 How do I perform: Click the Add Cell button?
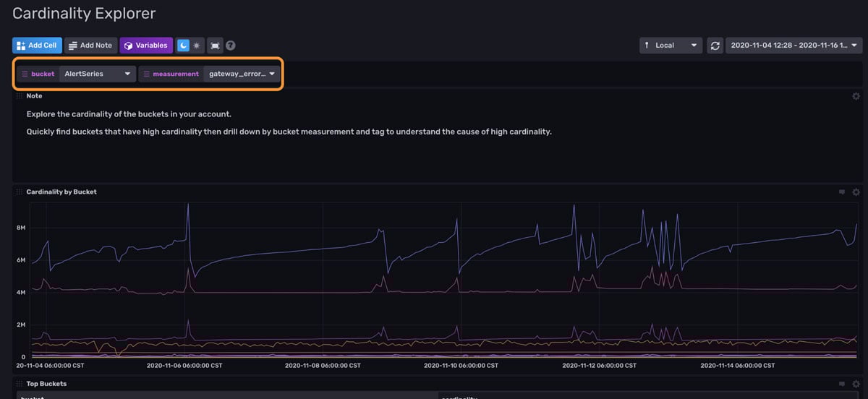click(37, 46)
